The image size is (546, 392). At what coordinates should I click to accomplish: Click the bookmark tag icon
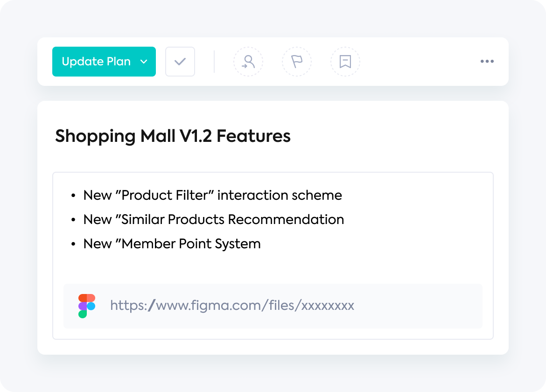pos(345,62)
